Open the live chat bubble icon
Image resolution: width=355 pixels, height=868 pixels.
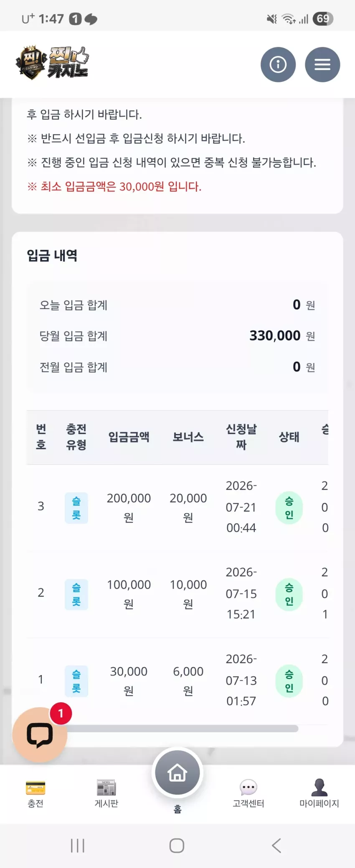pos(40,735)
